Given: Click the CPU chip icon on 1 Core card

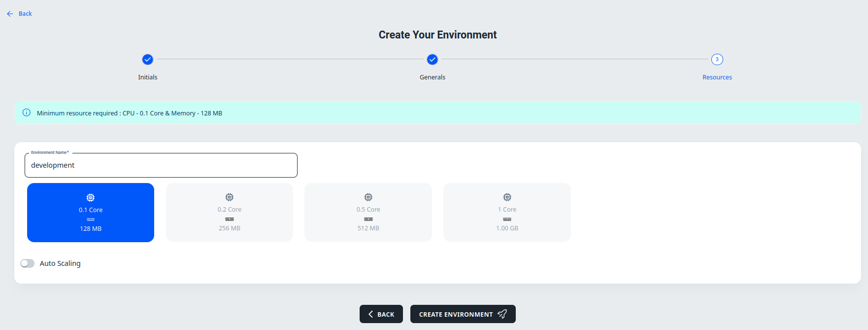Looking at the screenshot, I should click(507, 197).
